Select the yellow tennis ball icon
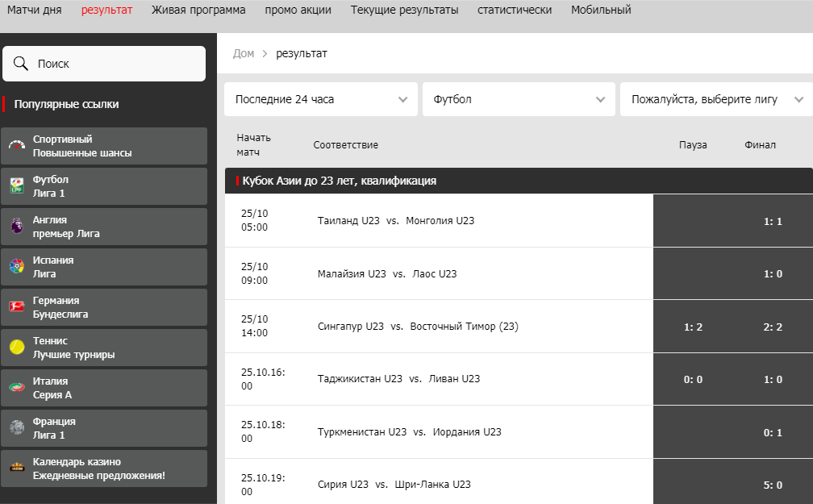This screenshot has height=504, width=813. (x=17, y=348)
